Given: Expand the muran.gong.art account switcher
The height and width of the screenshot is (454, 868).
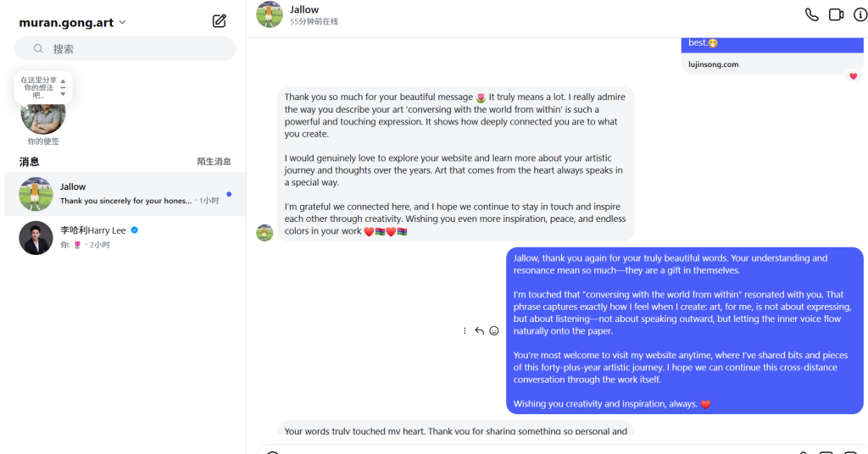Looking at the screenshot, I should click(123, 23).
